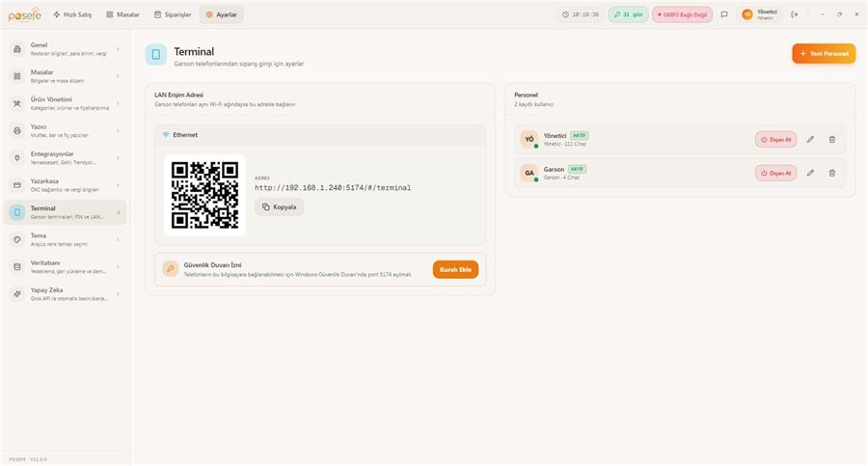The height and width of the screenshot is (466, 868).
Task: Click the Veritabanı database icon
Action: click(x=17, y=266)
